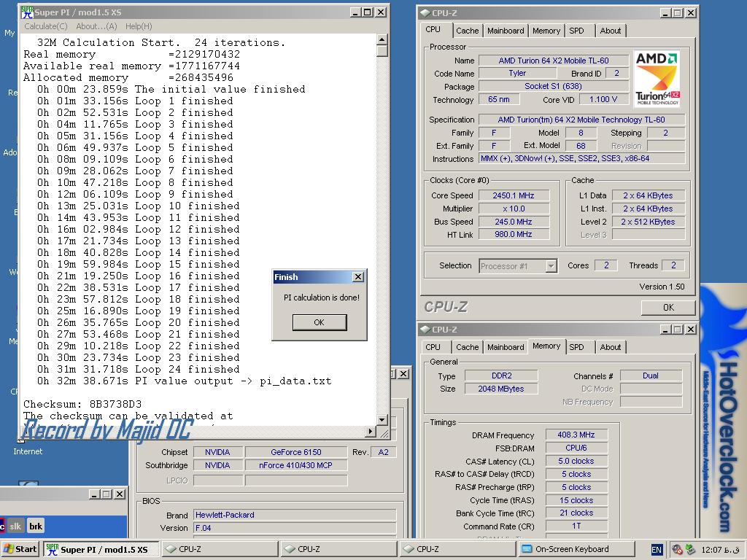Click the Super PI title bar icon
The width and height of the screenshot is (747, 560).
tap(27, 12)
